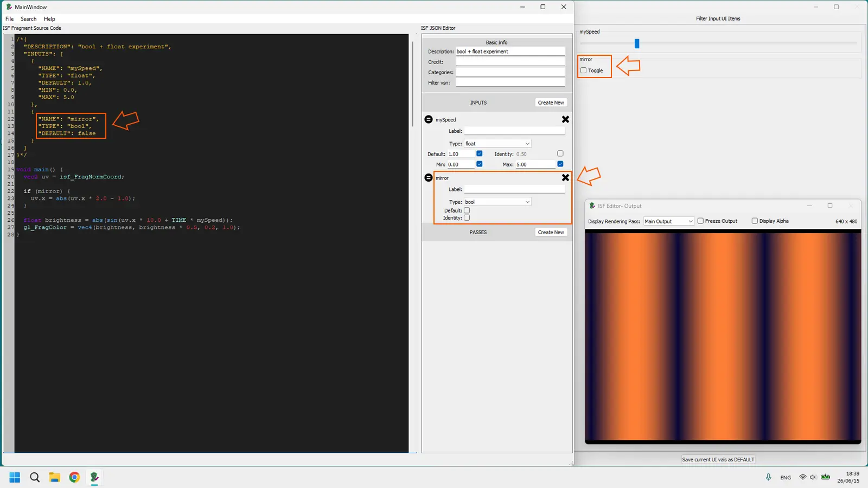This screenshot has height=488, width=868.
Task: Check the mirror Identity checkbox
Action: click(467, 218)
